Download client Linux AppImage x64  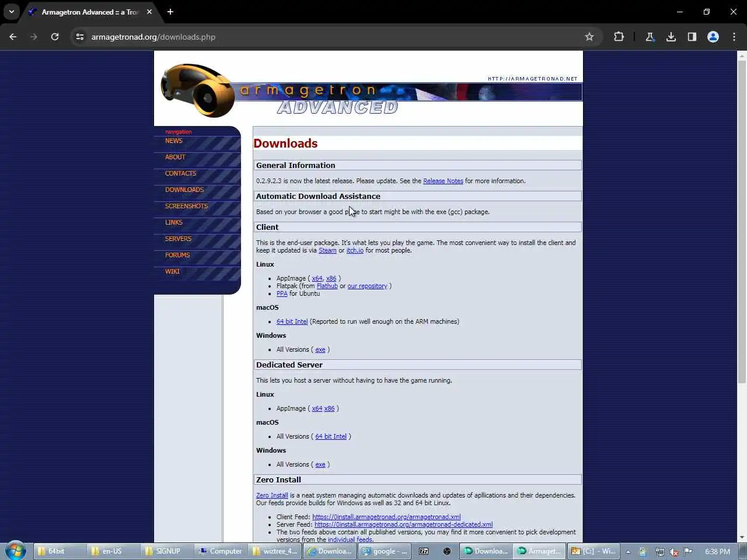(x=317, y=278)
